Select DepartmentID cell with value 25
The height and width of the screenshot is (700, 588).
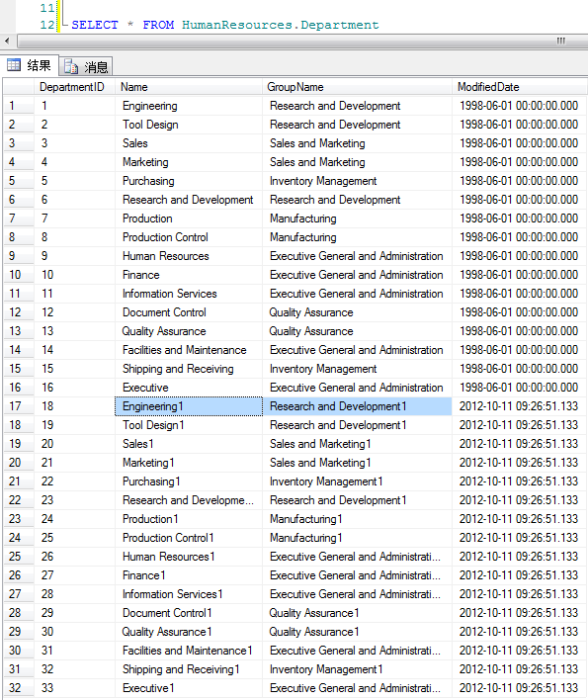[x=74, y=538]
